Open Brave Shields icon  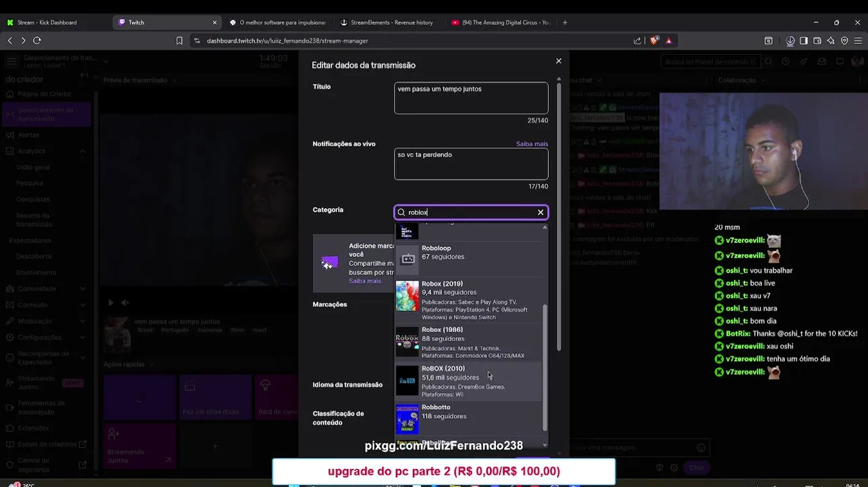[x=654, y=41]
